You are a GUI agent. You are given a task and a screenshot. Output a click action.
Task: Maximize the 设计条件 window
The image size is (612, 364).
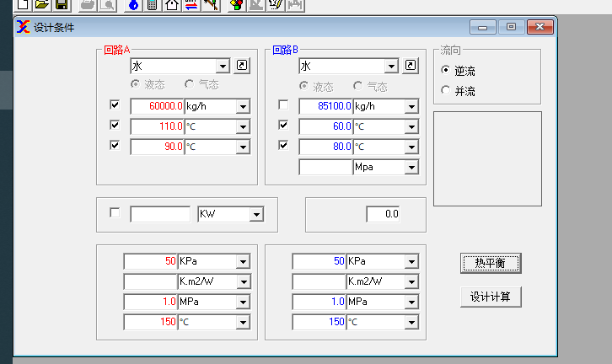[x=511, y=27]
